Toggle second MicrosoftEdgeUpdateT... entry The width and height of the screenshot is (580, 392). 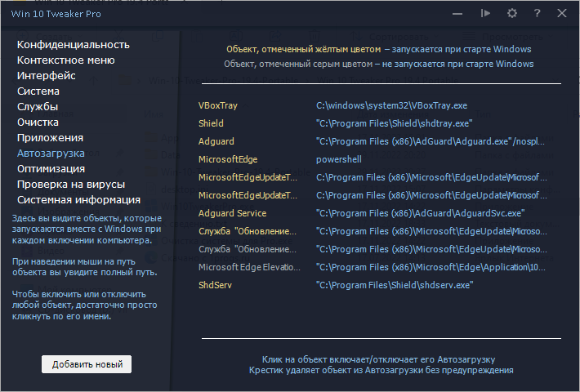[248, 195]
